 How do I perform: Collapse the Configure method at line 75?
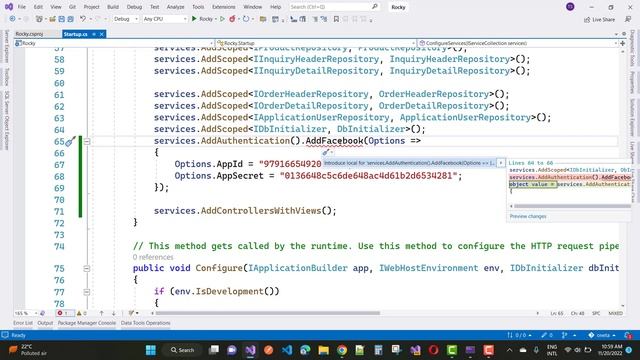87,269
